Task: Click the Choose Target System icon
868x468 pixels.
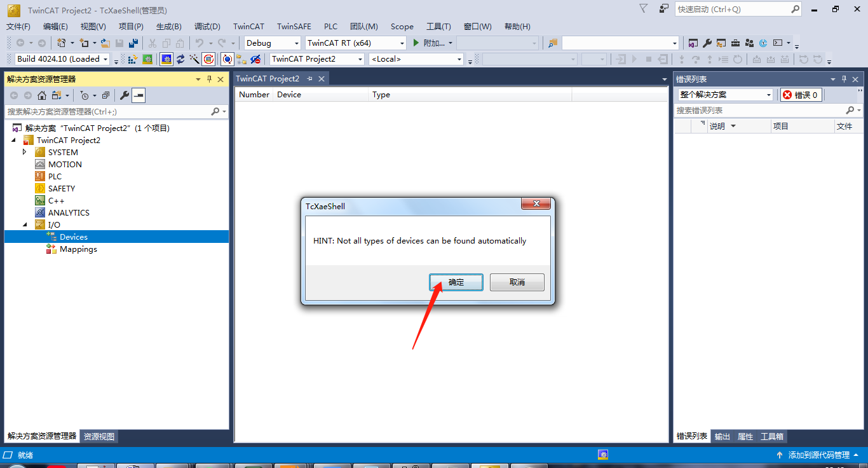Action: [241, 59]
